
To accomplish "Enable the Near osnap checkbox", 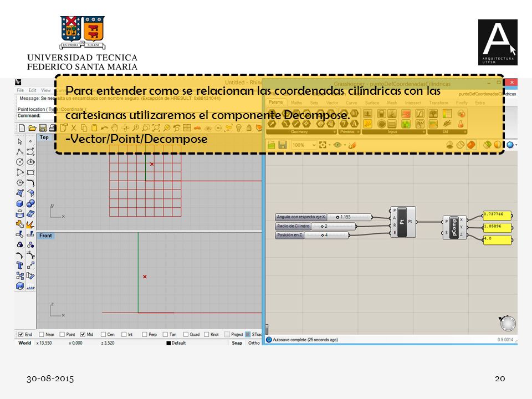I will click(42, 335).
